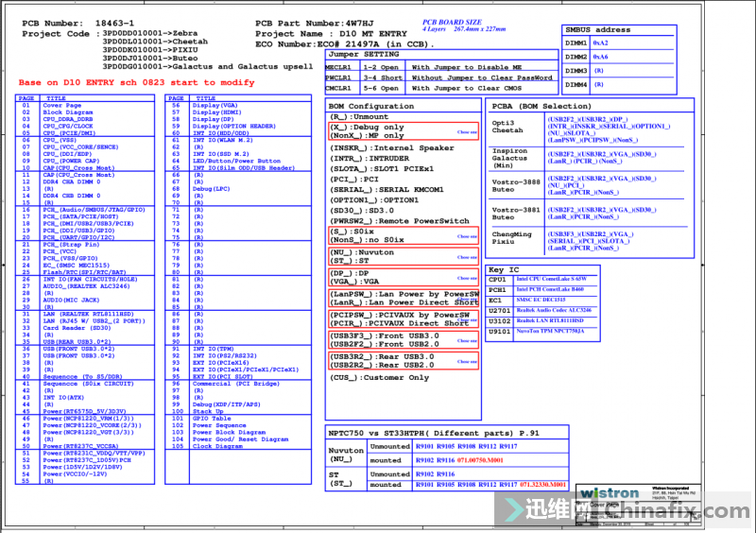756x533 pixels.
Task: Select the (NonS_):no S0ix option
Action: click(367, 240)
